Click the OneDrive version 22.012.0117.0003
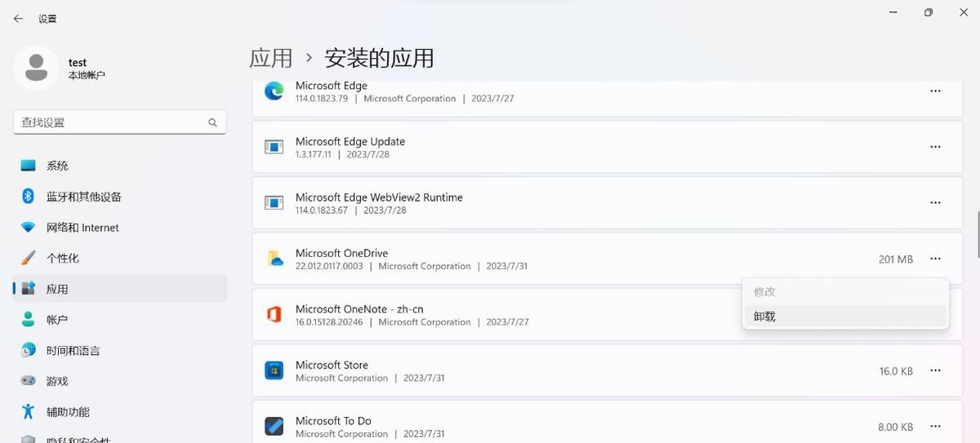The height and width of the screenshot is (443, 980). 329,266
